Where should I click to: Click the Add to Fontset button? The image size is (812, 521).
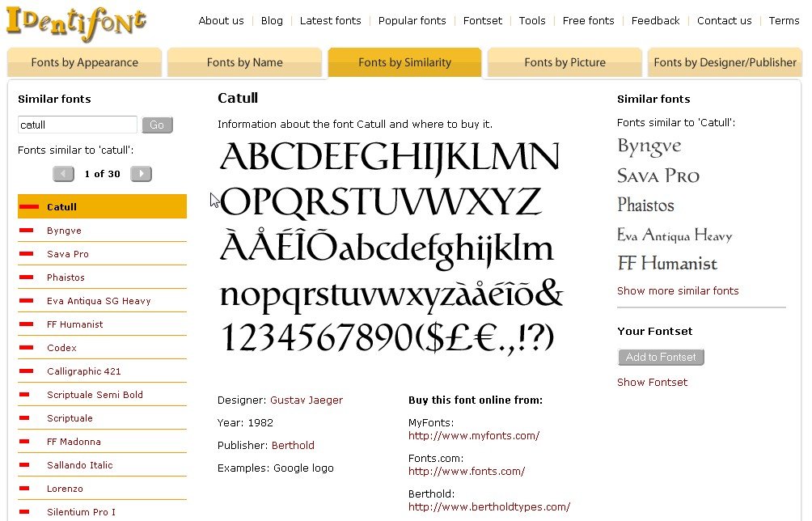661,357
